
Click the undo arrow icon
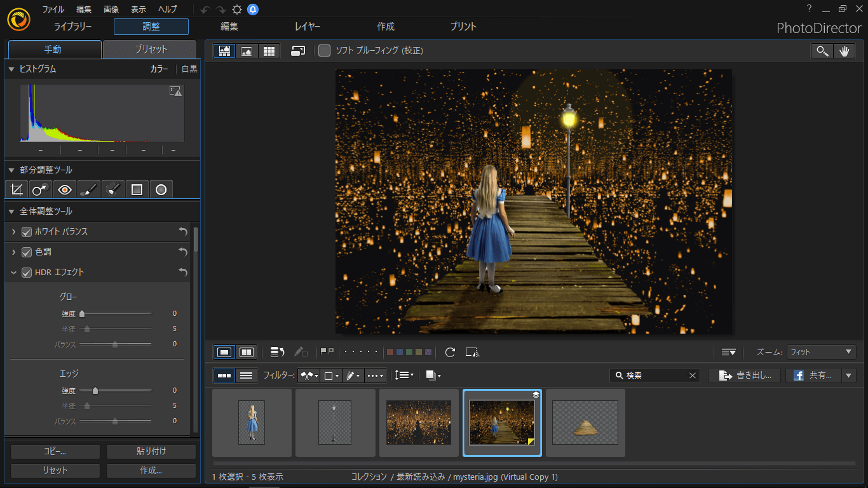click(205, 10)
